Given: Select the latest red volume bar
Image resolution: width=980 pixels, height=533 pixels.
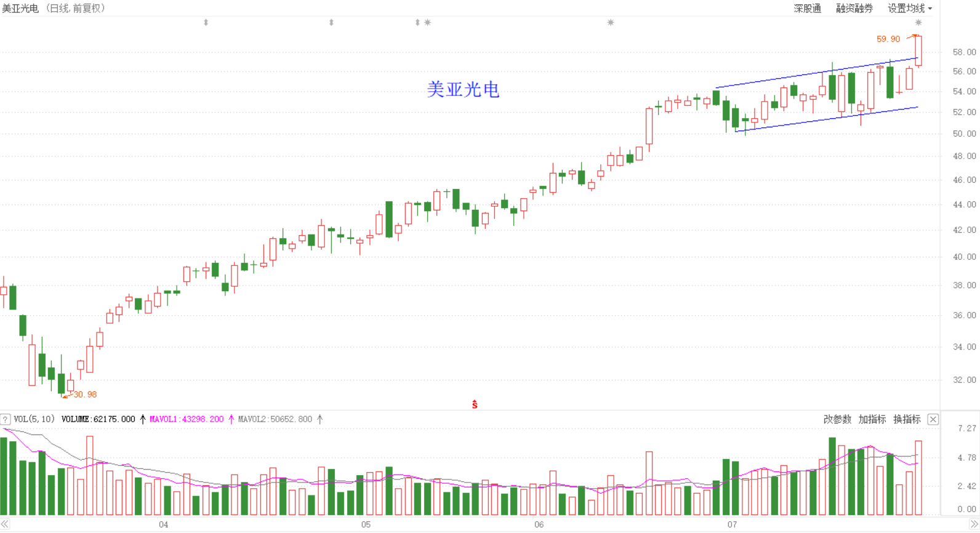Looking at the screenshot, I should 918,478.
